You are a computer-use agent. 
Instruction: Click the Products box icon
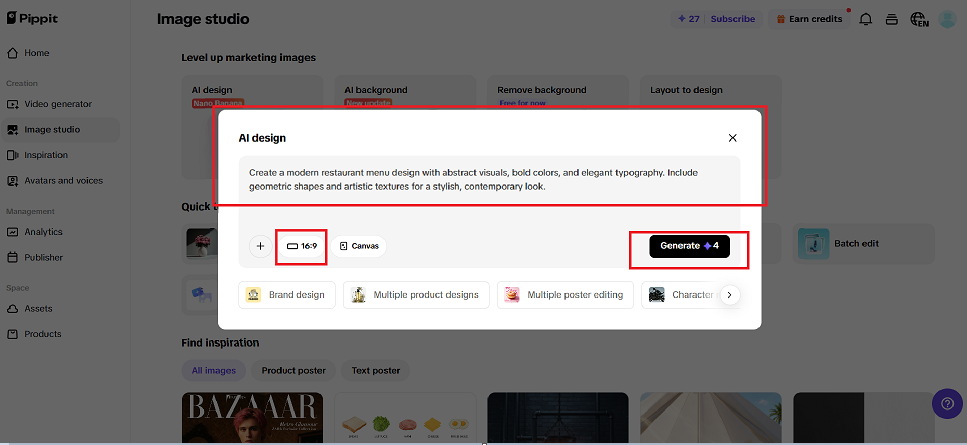pyautogui.click(x=12, y=333)
